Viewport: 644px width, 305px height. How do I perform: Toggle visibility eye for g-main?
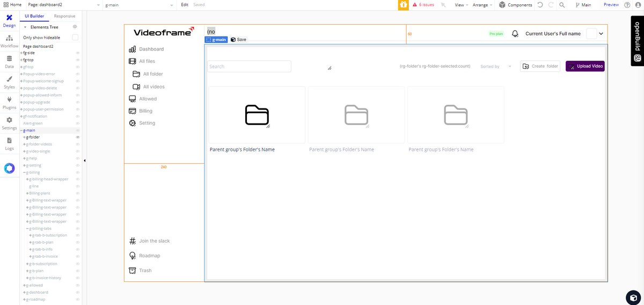[x=78, y=130]
